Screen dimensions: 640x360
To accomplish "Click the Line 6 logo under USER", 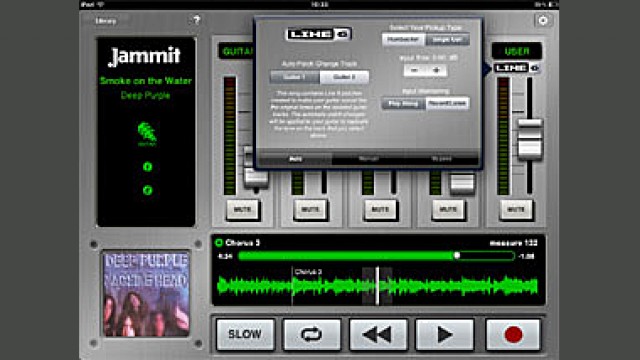I will [x=517, y=68].
